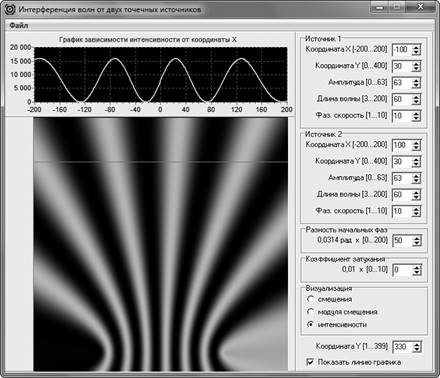
Task: Increase Источник 2 Координата X value
Action: click(416, 143)
